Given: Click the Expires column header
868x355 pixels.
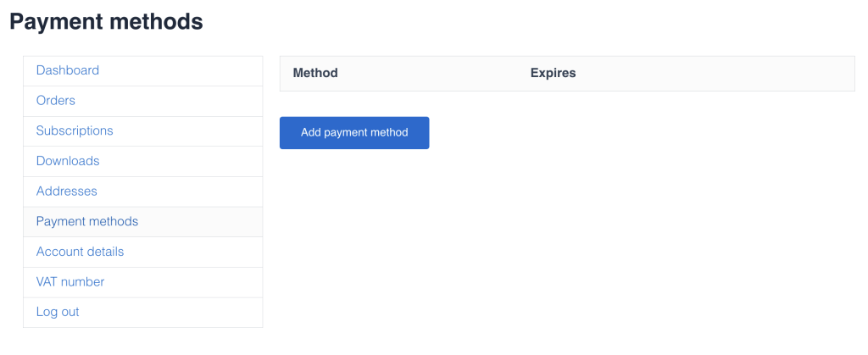Looking at the screenshot, I should (553, 73).
